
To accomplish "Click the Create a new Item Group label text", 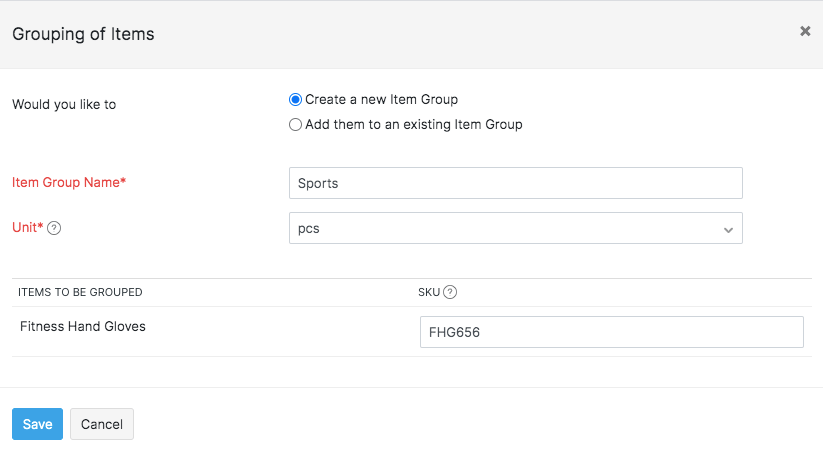I will tap(381, 100).
